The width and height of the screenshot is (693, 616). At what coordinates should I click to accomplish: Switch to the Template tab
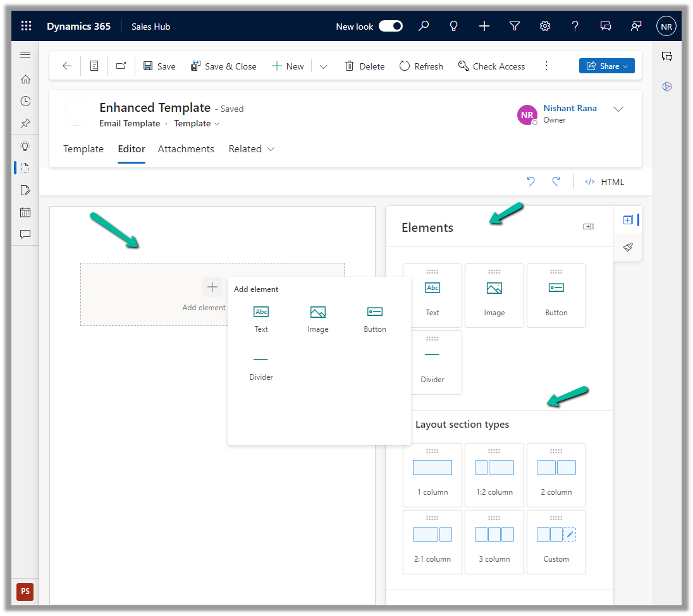(83, 149)
